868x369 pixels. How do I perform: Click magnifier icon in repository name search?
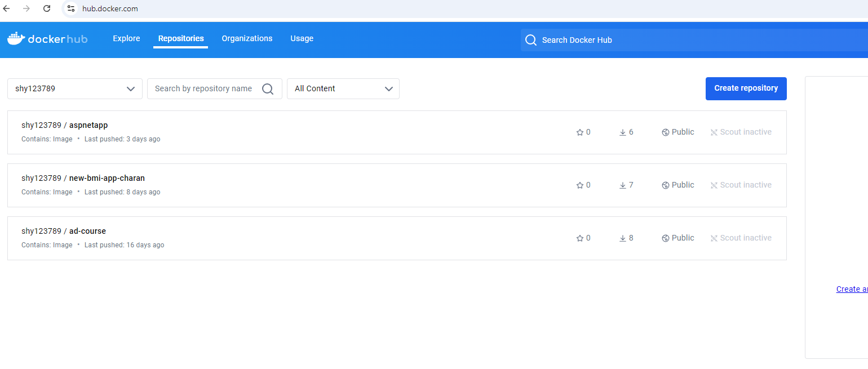tap(268, 88)
